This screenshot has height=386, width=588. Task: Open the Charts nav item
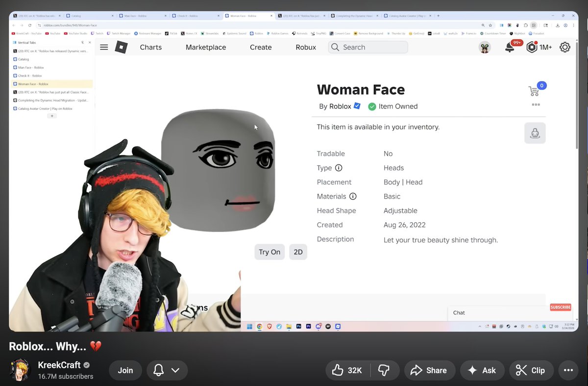point(150,47)
